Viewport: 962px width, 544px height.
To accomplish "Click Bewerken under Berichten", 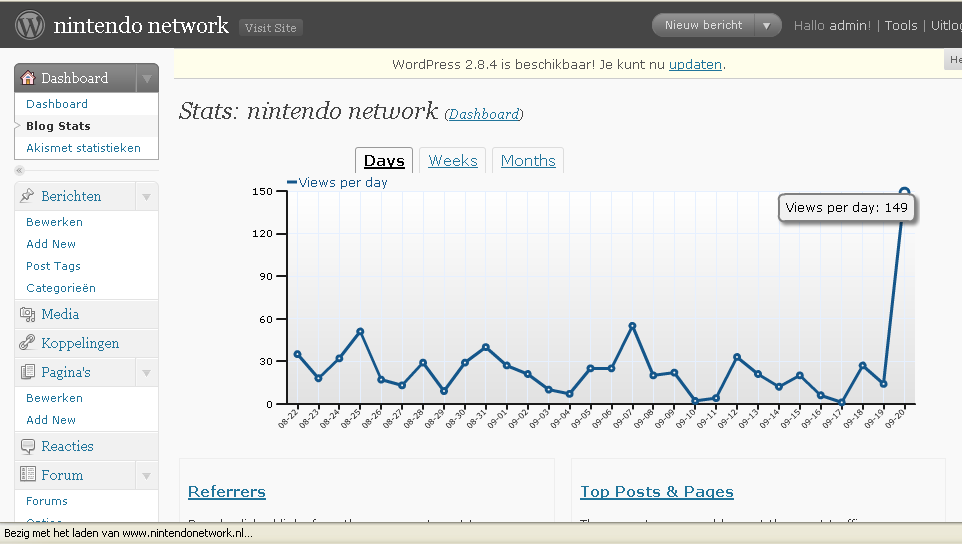I will point(54,222).
